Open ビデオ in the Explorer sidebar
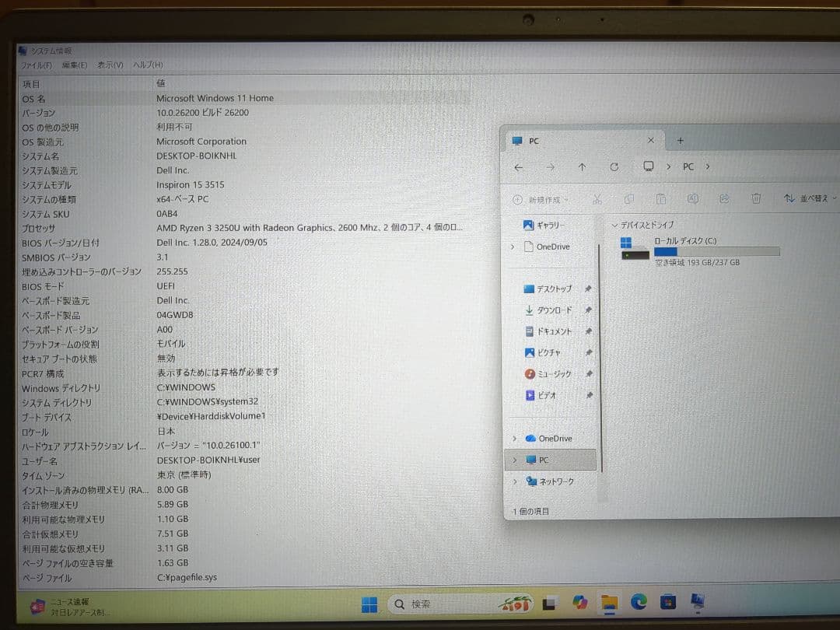The image size is (840, 630). tap(540, 395)
